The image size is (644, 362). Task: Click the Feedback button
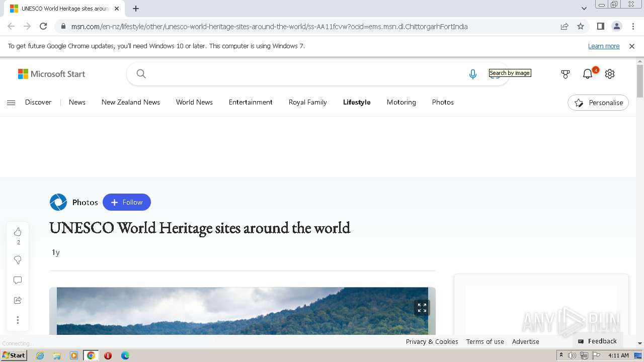(x=598, y=341)
